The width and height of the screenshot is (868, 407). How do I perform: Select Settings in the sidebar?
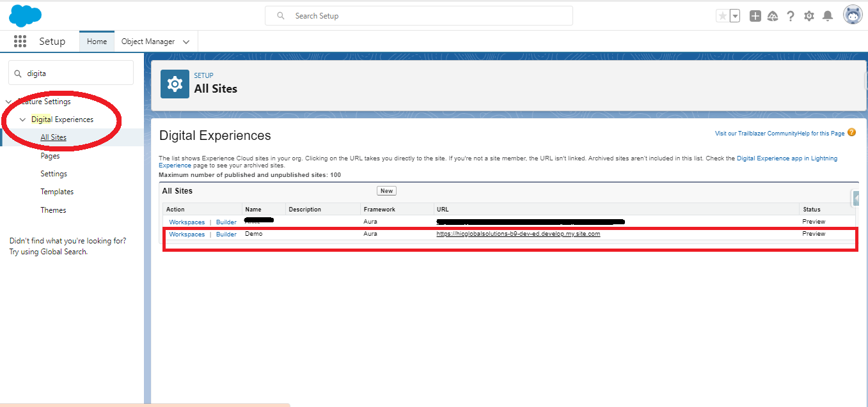pyautogui.click(x=54, y=174)
